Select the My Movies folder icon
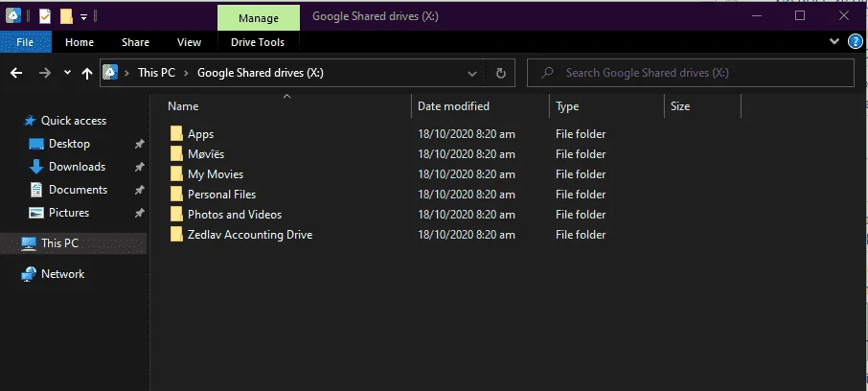The height and width of the screenshot is (391, 868). tap(176, 173)
